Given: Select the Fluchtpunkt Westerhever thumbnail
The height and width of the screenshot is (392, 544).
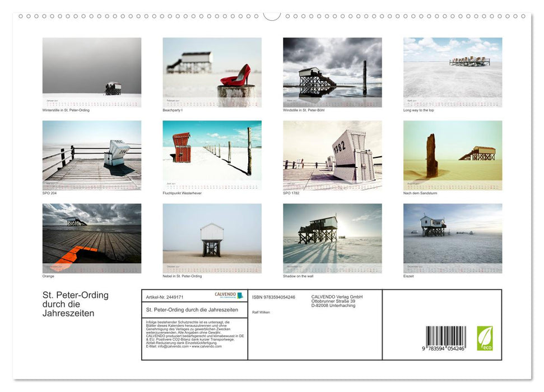Looking at the screenshot, I should click(x=212, y=155).
